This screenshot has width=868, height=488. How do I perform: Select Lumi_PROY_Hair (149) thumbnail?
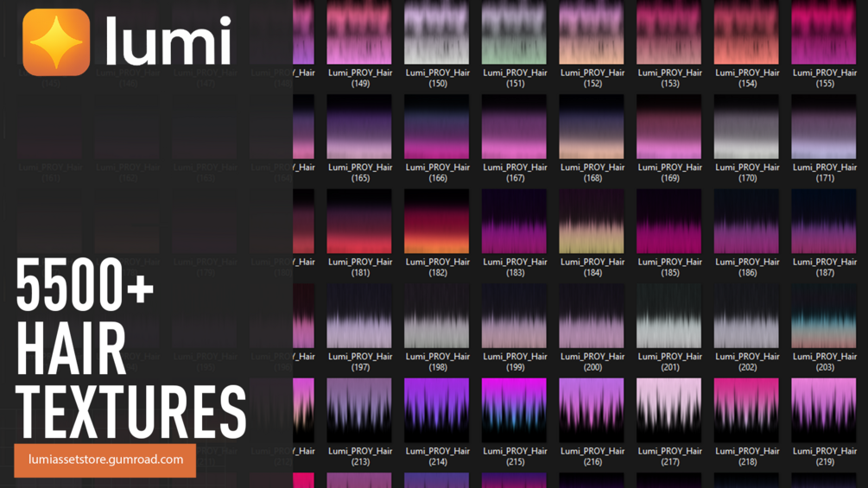tap(359, 32)
